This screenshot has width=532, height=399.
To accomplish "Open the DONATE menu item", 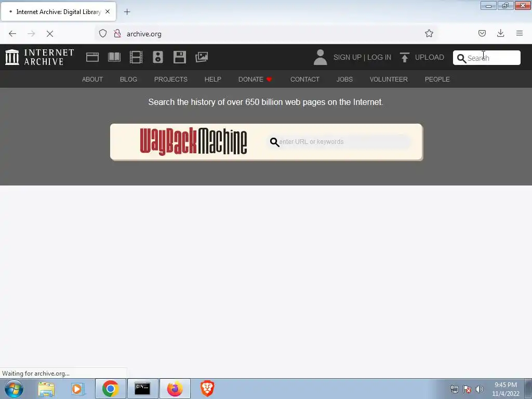I will coord(255,79).
